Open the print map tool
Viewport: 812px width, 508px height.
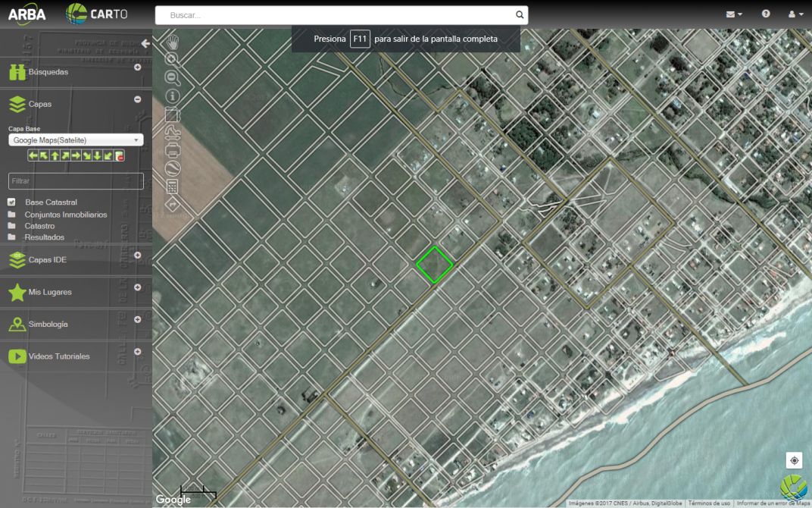tap(172, 150)
